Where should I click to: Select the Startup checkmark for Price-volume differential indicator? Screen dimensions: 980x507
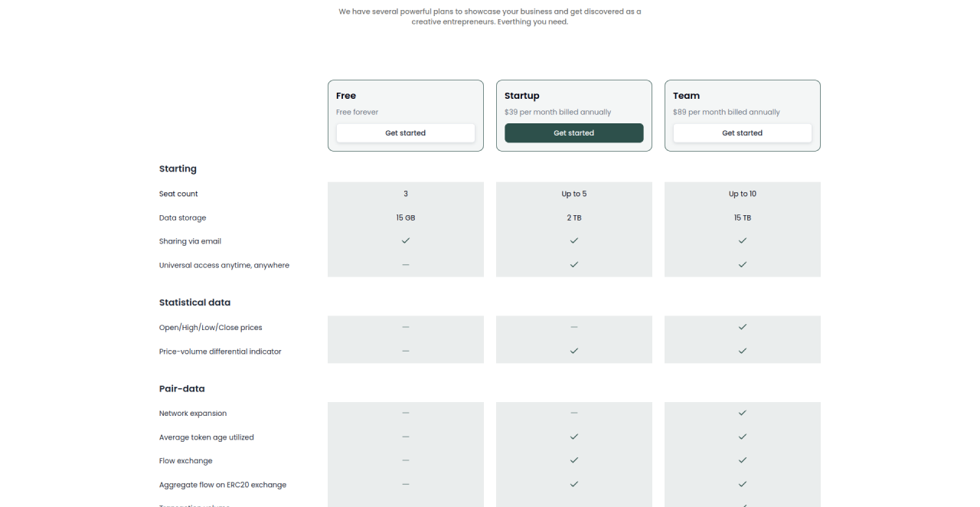[573, 351]
